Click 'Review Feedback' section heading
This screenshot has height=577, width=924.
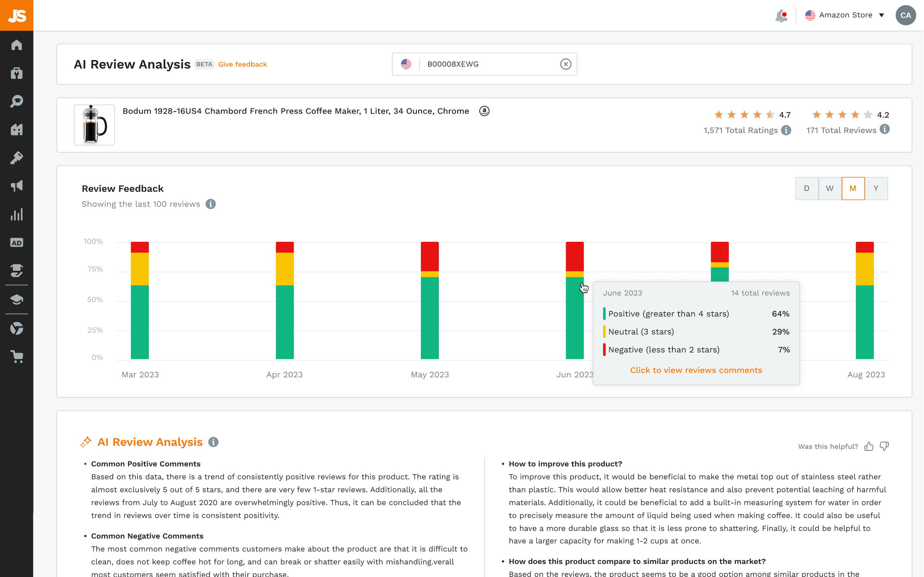coord(123,189)
